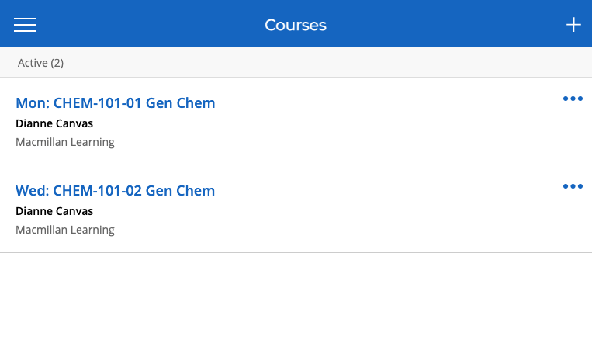Click Macmillan Learning under the Wed course
Screen dimensions: 592x364
[x=65, y=230]
